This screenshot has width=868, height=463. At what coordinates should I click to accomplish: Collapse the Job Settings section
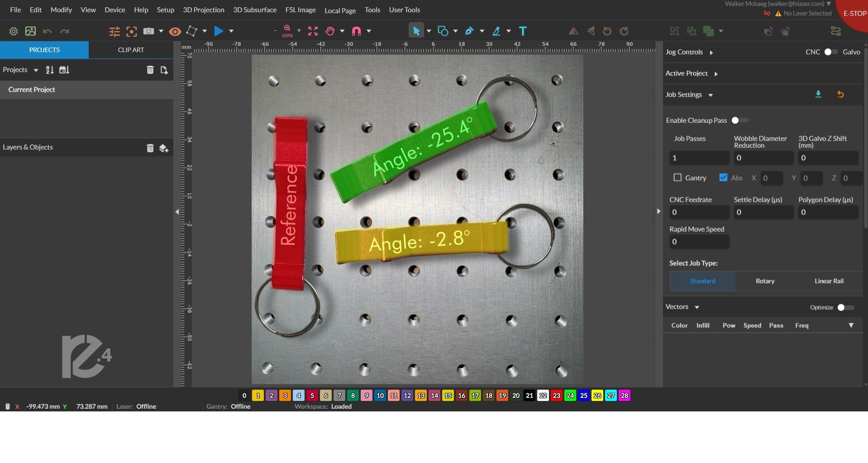[x=711, y=95]
